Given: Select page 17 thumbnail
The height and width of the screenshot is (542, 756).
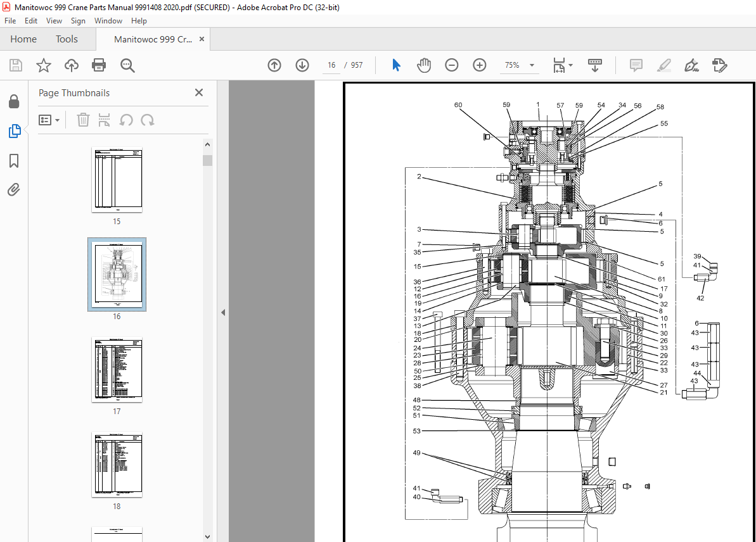Looking at the screenshot, I should coord(117,370).
